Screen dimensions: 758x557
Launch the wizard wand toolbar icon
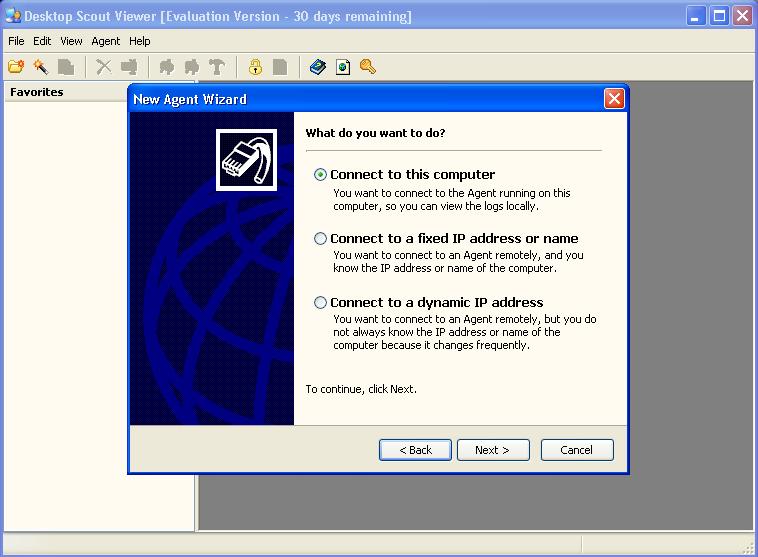(41, 66)
